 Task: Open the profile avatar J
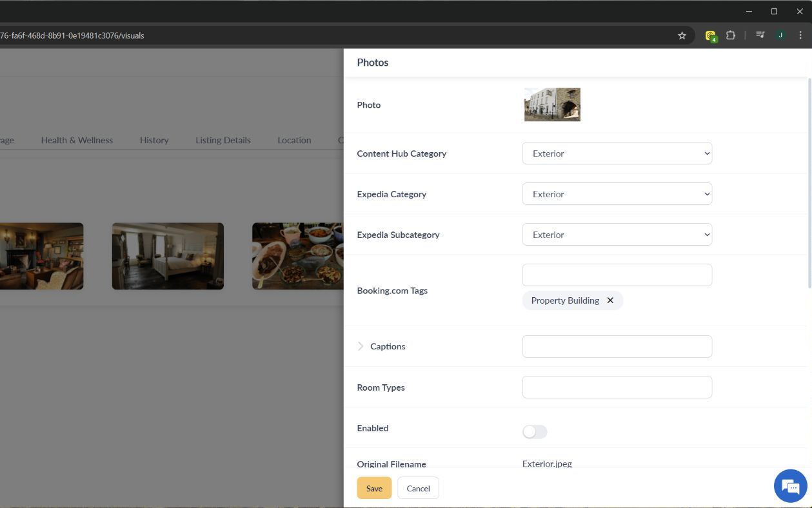pyautogui.click(x=780, y=35)
